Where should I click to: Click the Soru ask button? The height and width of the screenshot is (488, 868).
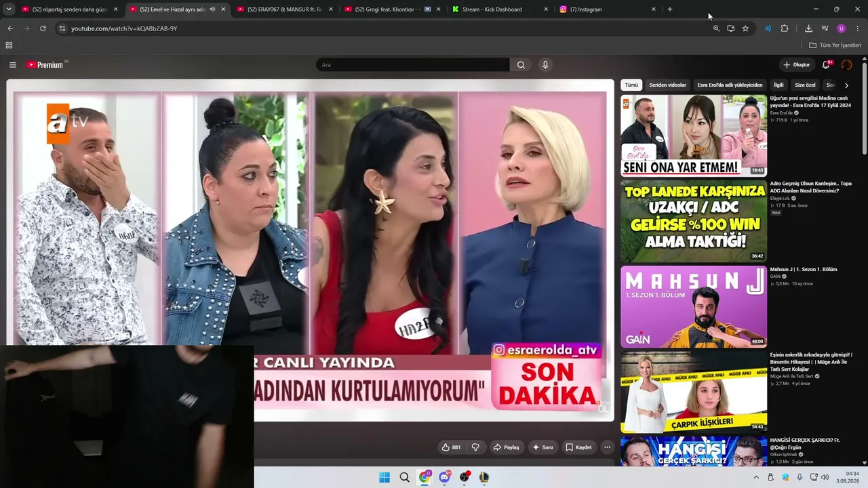tap(542, 447)
